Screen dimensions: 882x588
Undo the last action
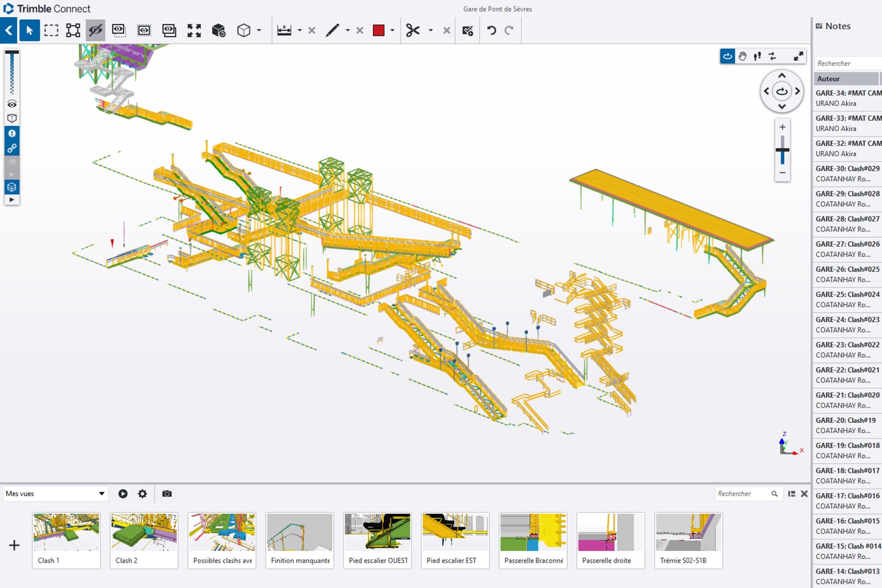(491, 30)
